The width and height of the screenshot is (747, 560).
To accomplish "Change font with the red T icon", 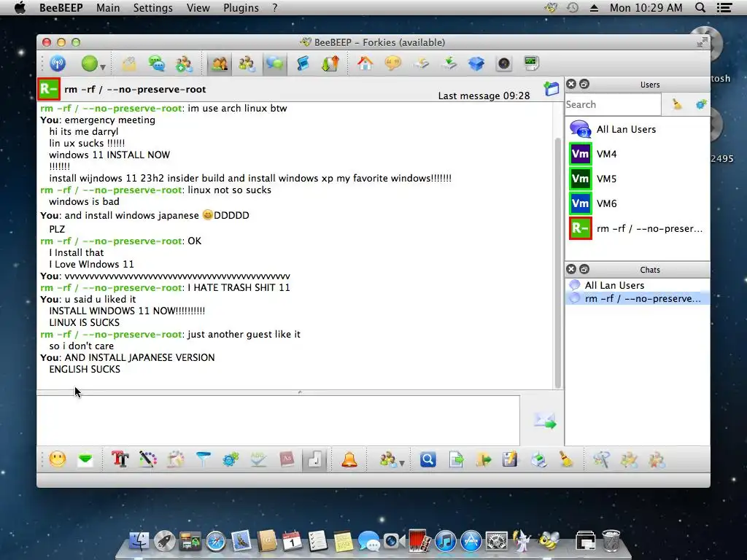I will [120, 459].
